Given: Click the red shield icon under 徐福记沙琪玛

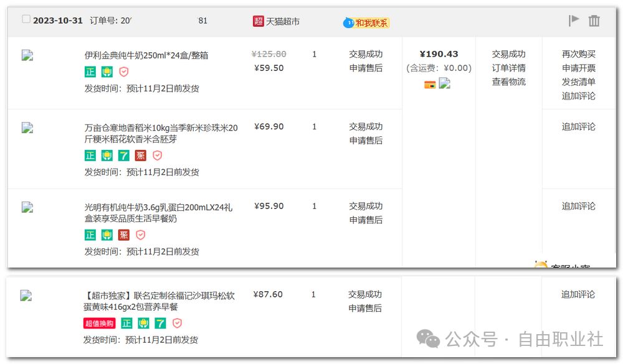Looking at the screenshot, I should 177,324.
